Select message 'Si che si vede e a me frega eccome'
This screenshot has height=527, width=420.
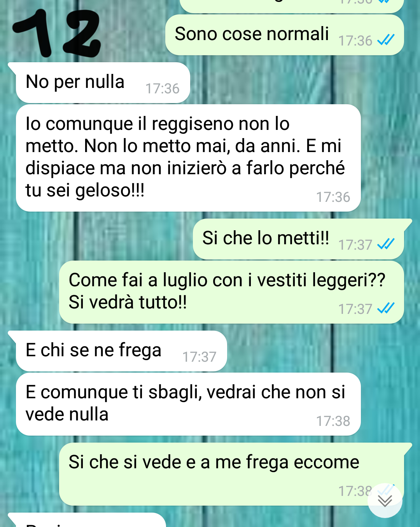pos(232,474)
